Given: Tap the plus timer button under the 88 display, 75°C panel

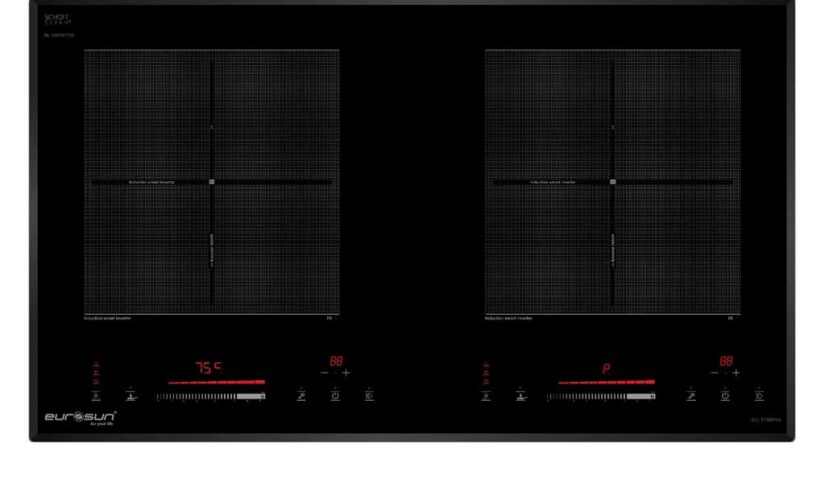Looking at the screenshot, I should pyautogui.click(x=346, y=372).
